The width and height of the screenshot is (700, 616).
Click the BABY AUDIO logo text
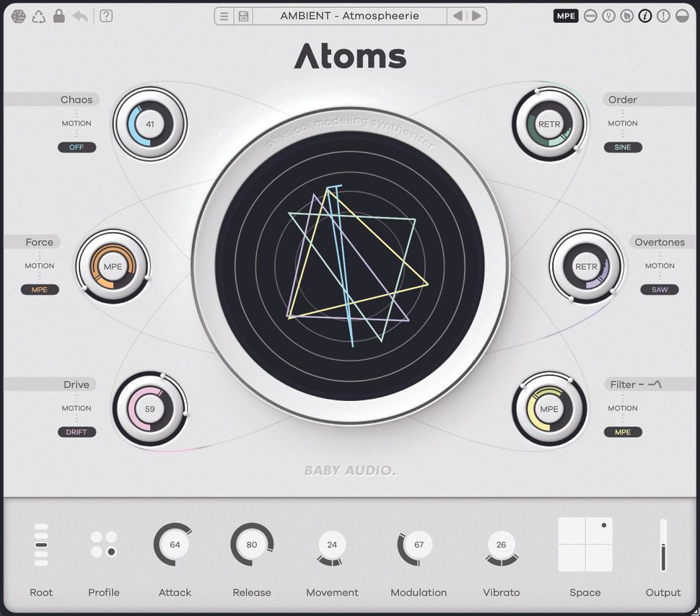(x=350, y=470)
